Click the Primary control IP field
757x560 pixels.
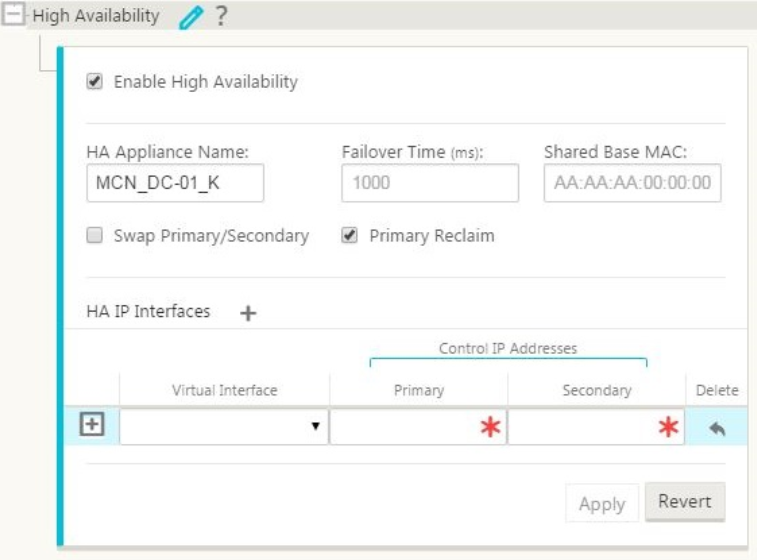click(x=418, y=426)
